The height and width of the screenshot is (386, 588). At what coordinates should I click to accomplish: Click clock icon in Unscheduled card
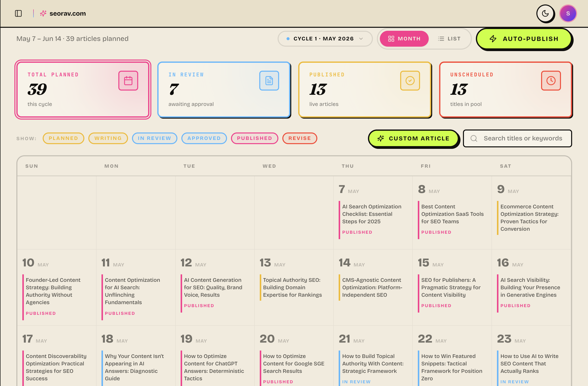click(x=551, y=81)
